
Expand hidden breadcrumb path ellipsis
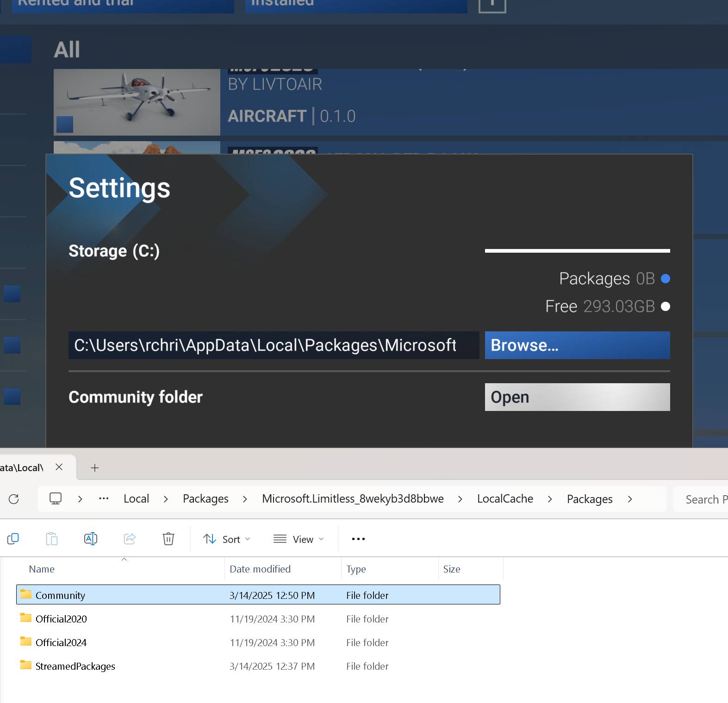104,498
